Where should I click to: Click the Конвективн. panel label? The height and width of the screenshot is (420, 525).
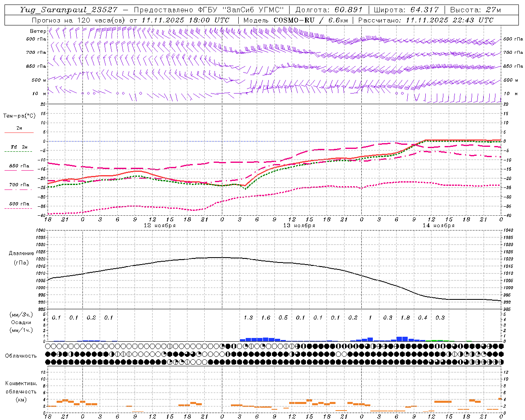(x=21, y=383)
